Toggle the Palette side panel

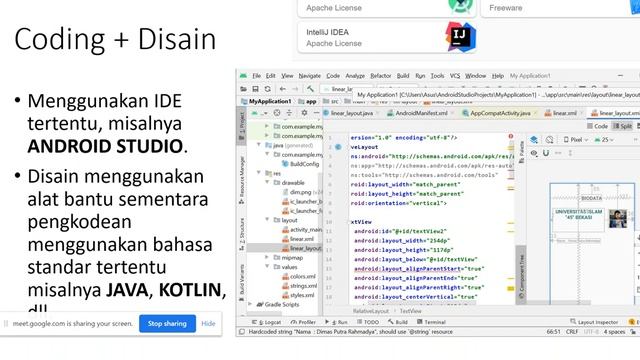click(521, 152)
